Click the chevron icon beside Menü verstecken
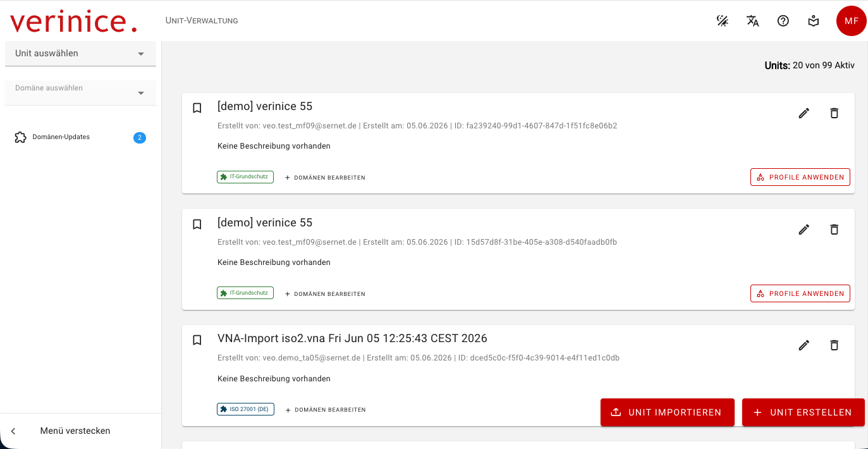The width and height of the screenshot is (868, 449). coord(13,431)
